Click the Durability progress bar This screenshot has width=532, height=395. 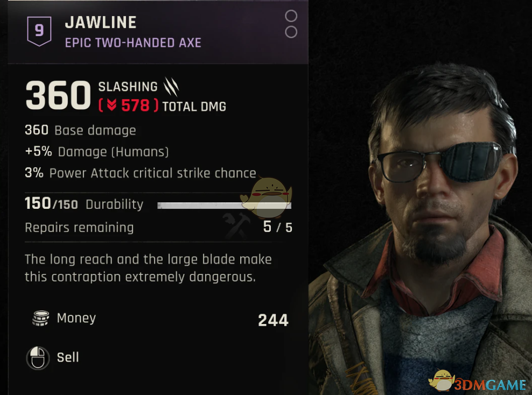[224, 205]
